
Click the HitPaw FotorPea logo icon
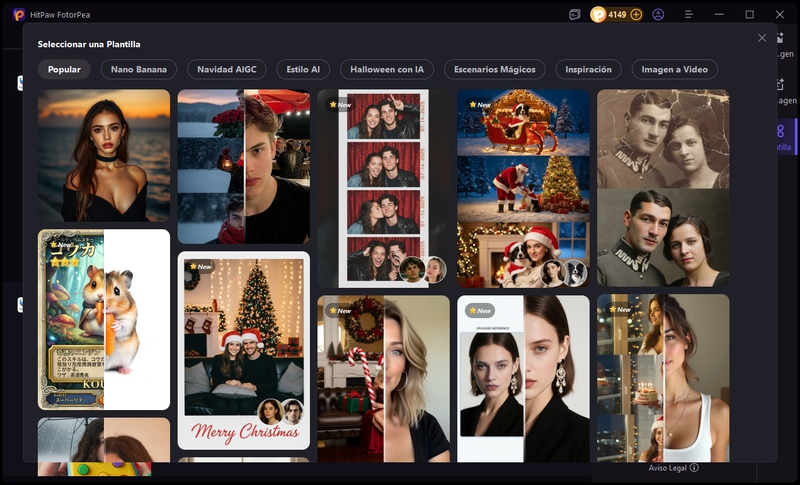pos(19,15)
